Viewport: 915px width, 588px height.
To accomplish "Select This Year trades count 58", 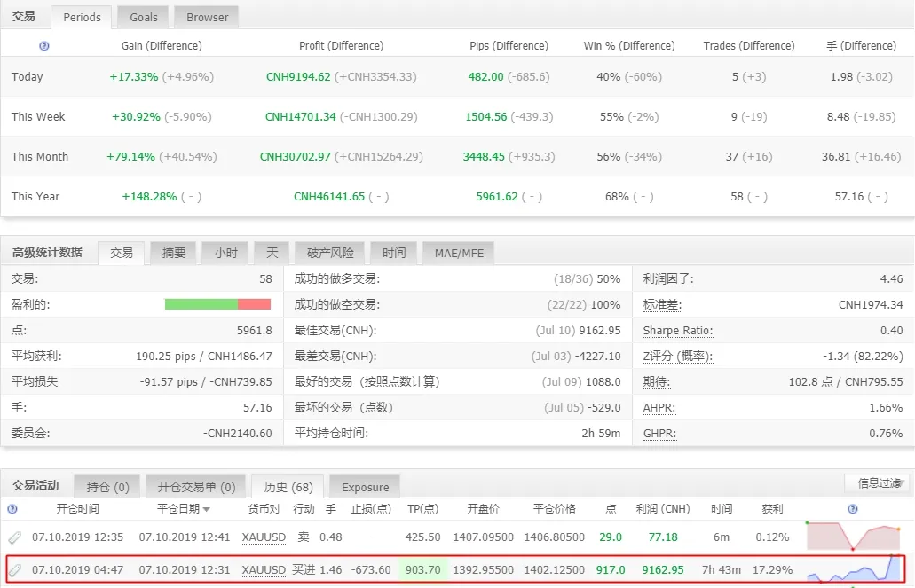I will (737, 197).
